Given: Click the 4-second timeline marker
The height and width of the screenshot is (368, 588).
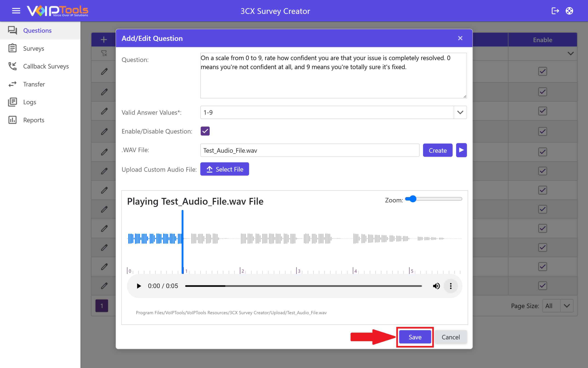Looking at the screenshot, I should 355,271.
